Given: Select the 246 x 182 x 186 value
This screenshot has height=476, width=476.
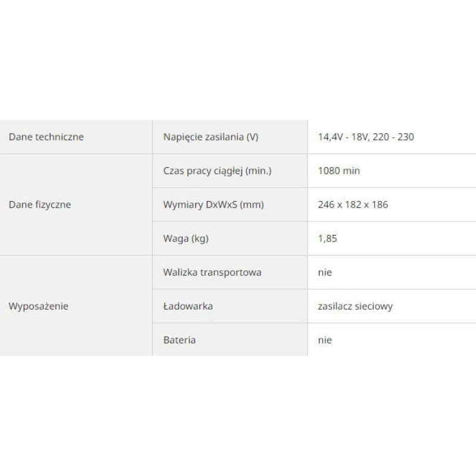Looking at the screenshot, I should (353, 205).
